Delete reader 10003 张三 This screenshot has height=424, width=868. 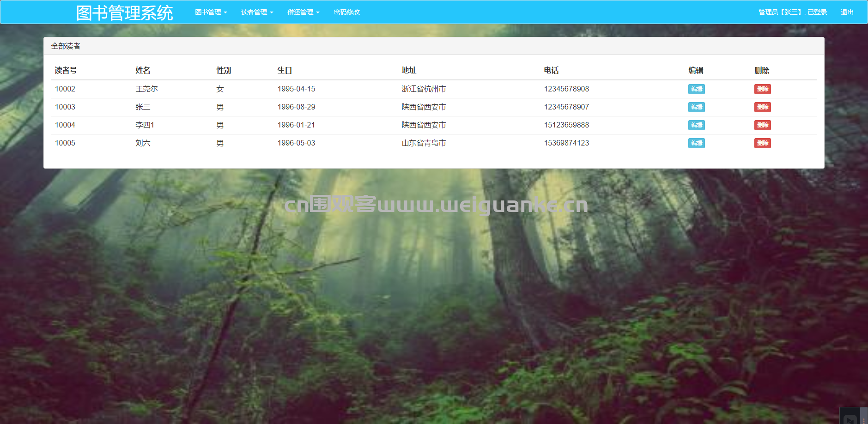coord(763,107)
